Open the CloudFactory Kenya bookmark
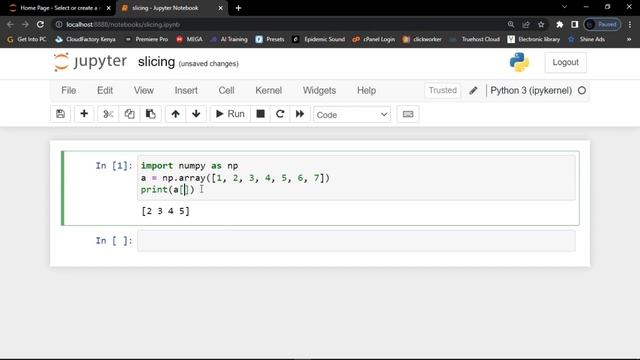 tap(85, 39)
